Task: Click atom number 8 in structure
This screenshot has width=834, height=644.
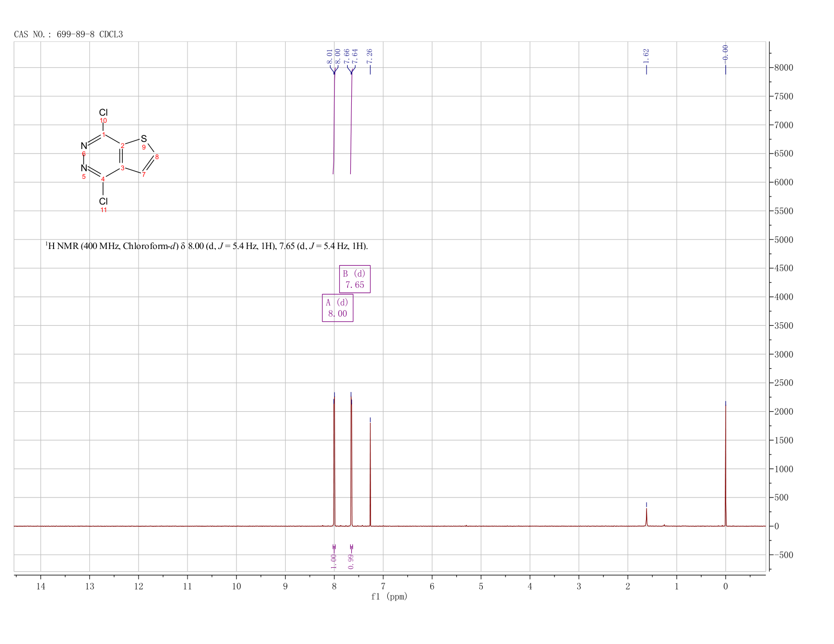Action: coord(157,157)
